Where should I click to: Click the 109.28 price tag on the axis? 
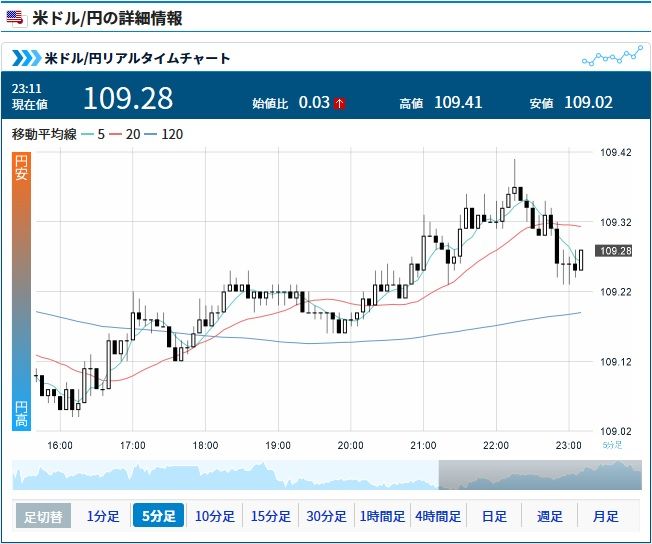point(614,251)
